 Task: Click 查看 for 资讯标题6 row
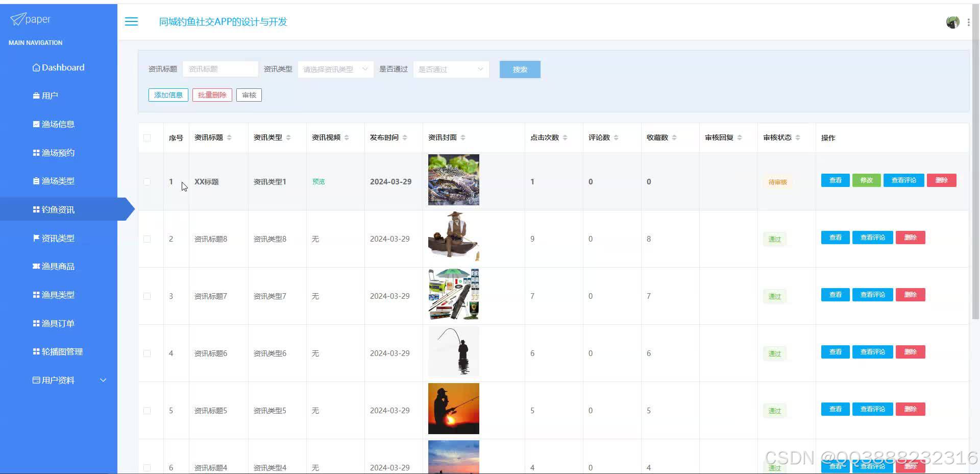835,352
